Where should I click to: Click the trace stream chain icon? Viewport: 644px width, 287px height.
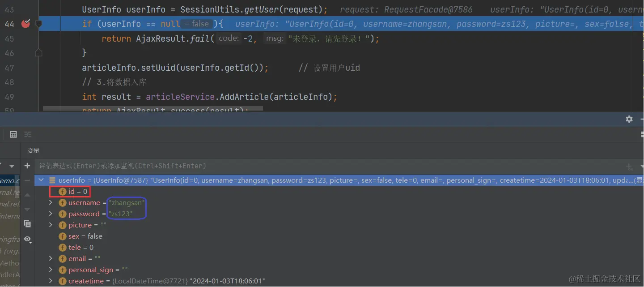pos(28,134)
